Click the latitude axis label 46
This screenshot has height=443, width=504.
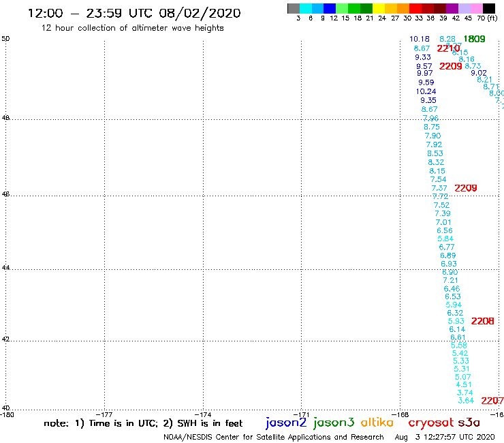tap(5, 194)
